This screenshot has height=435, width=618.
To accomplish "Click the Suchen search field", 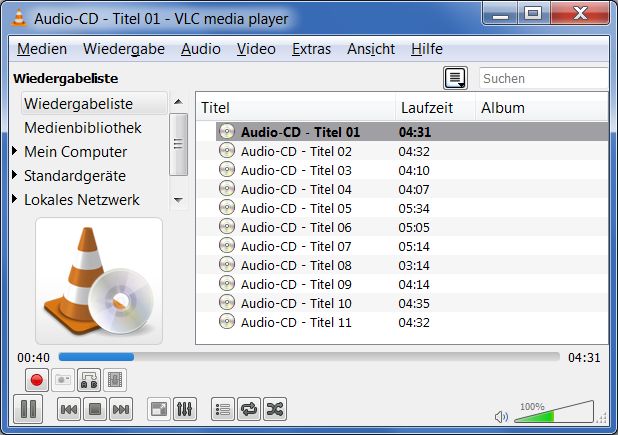I will [544, 78].
